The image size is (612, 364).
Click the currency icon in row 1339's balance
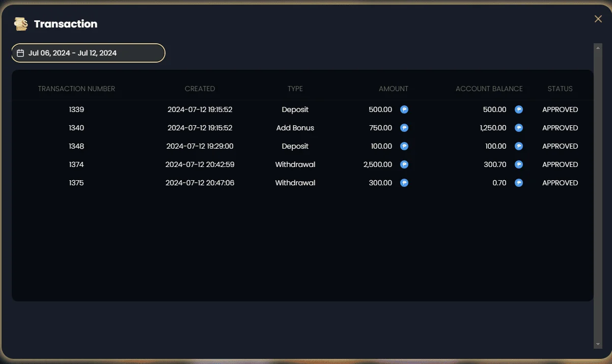(519, 109)
